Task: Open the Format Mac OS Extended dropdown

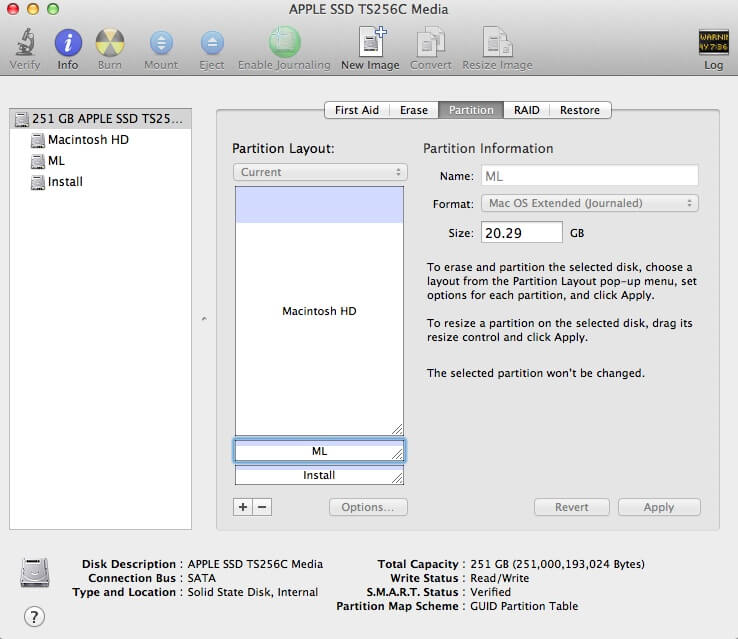Action: 590,203
